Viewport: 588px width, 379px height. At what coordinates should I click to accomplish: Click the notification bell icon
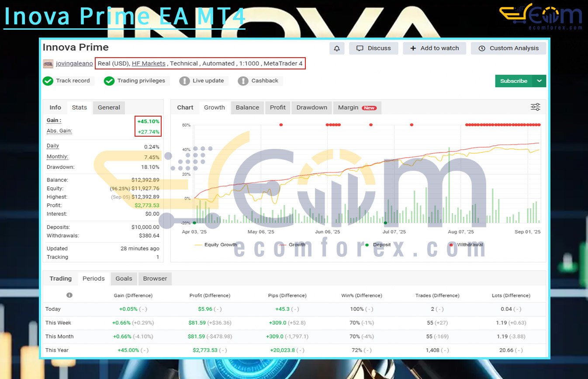(337, 48)
